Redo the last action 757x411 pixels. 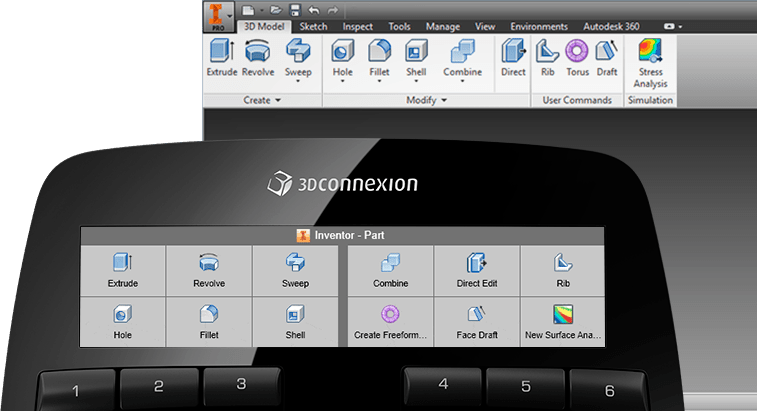pyautogui.click(x=333, y=10)
